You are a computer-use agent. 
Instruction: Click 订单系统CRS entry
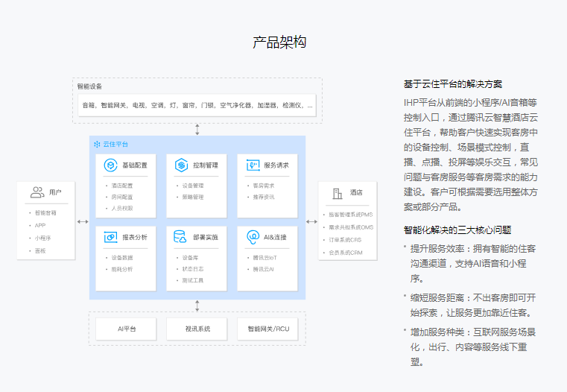pyautogui.click(x=345, y=240)
